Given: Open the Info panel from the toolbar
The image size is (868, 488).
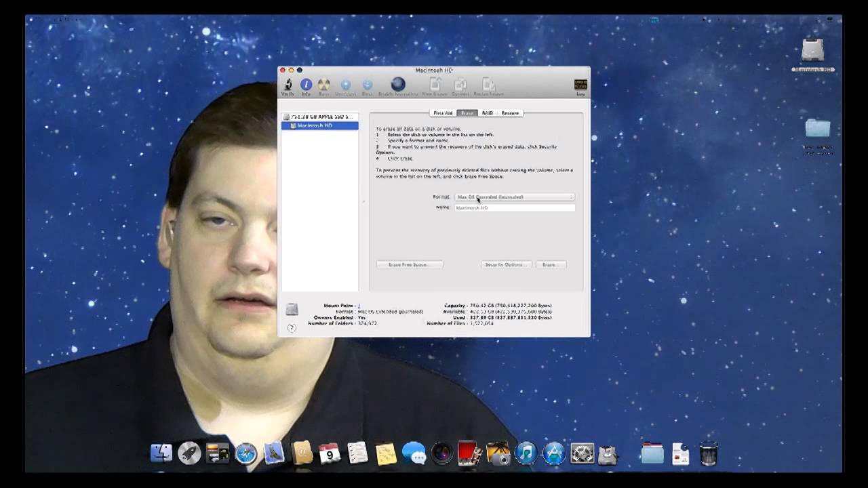Looking at the screenshot, I should click(x=306, y=85).
